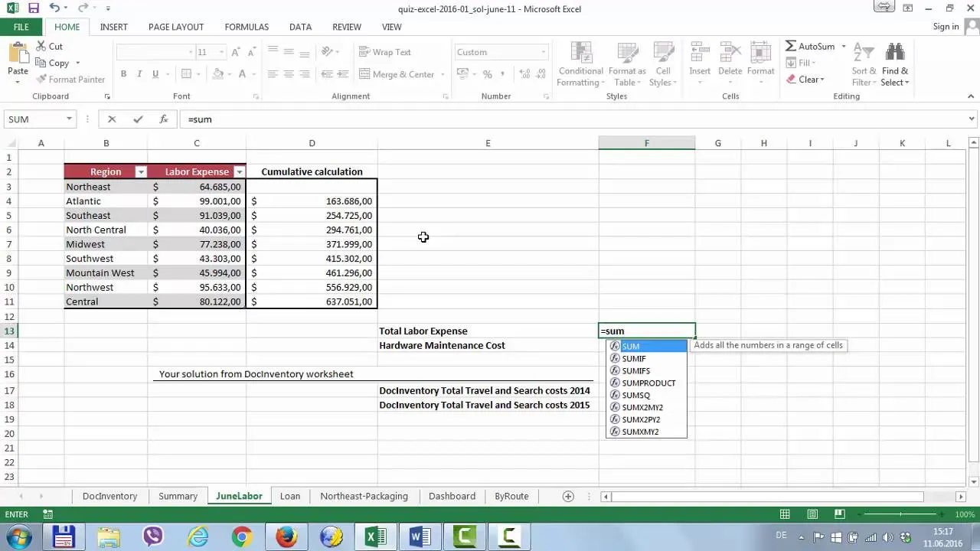Click the Paste clipboard icon
The image size is (980, 551).
(x=18, y=54)
